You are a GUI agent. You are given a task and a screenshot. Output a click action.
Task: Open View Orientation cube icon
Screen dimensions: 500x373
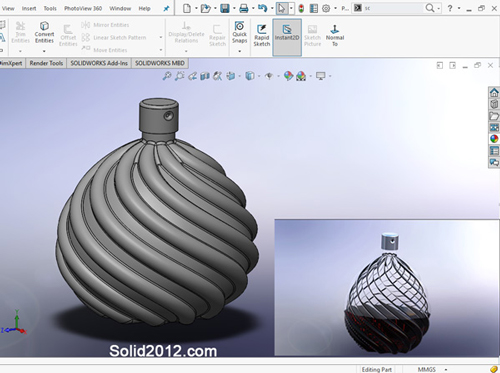pos(231,76)
